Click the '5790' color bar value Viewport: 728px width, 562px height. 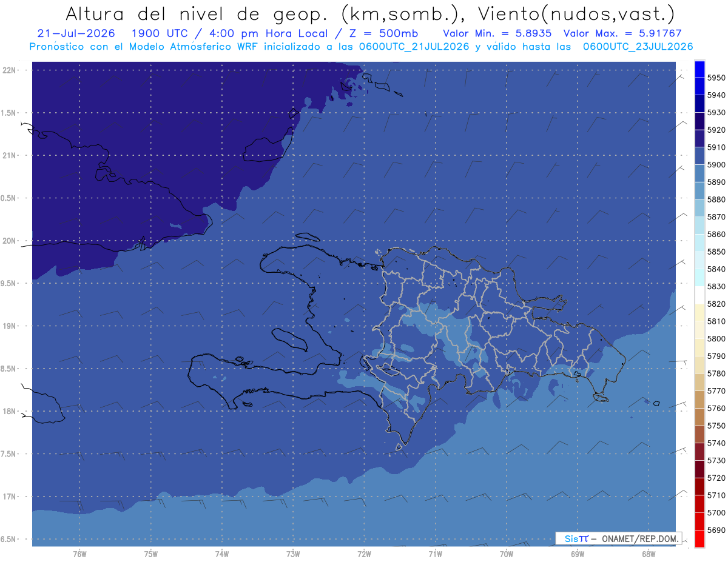point(716,356)
